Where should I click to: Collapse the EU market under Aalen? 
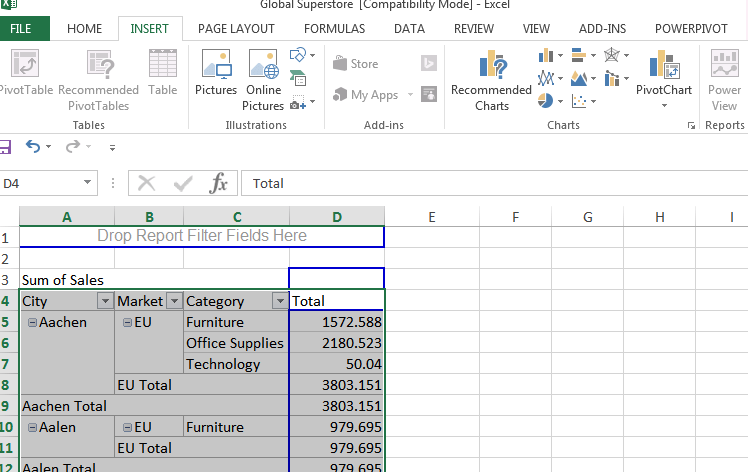[127, 427]
